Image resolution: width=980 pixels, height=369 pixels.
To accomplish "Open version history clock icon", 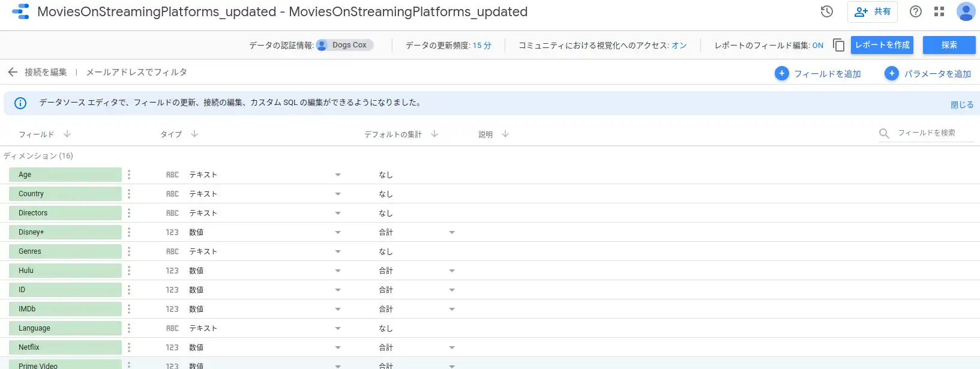I will pos(827,11).
